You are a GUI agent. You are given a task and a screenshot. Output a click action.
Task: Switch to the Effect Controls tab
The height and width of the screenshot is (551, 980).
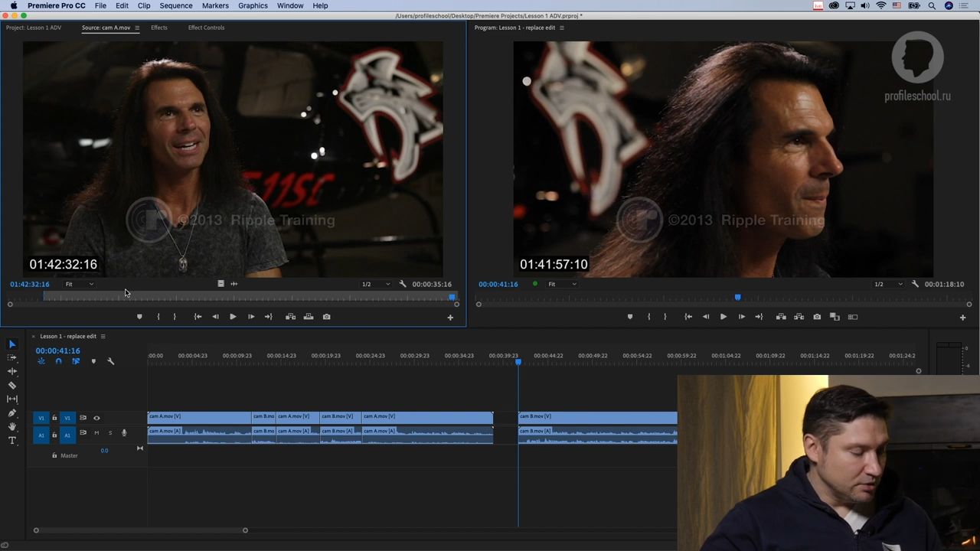tap(206, 28)
